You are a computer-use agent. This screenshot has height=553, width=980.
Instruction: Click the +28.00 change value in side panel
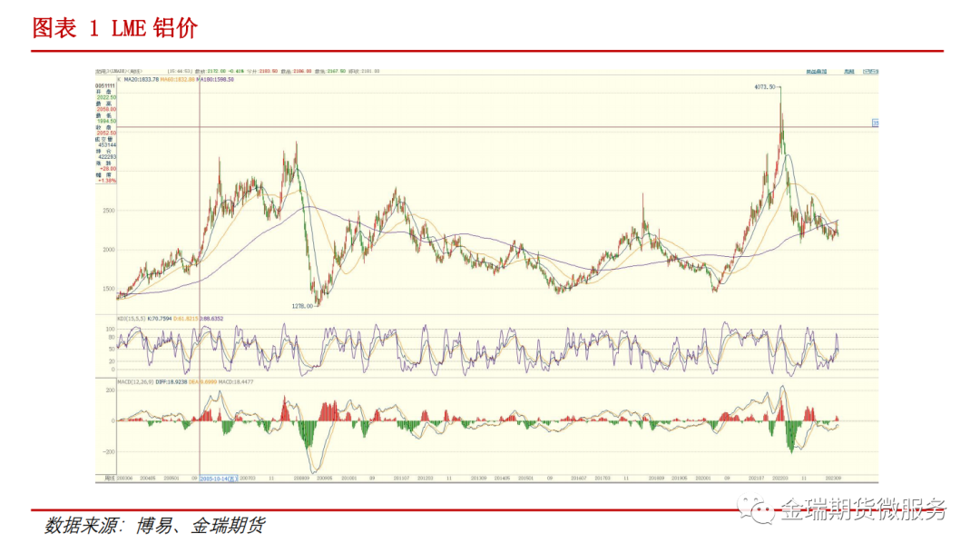tap(106, 169)
